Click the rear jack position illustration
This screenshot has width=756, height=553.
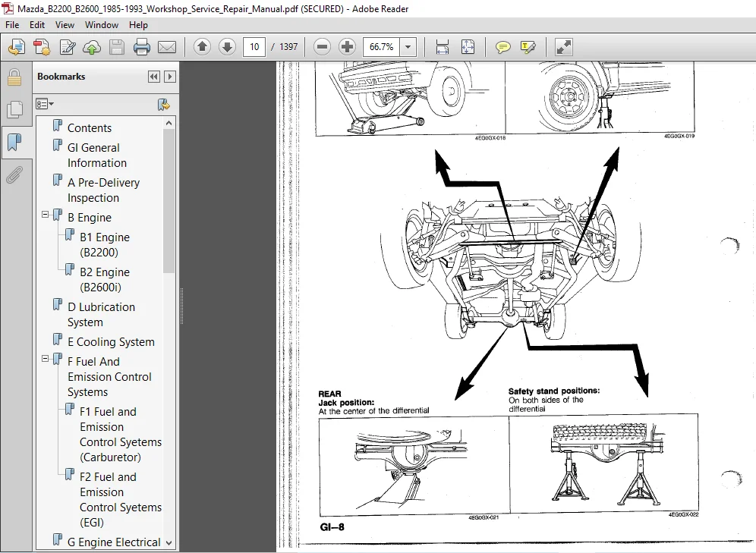[x=414, y=465]
